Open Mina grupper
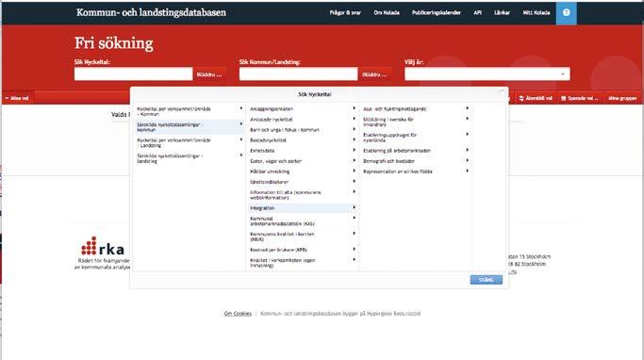 [x=622, y=99]
